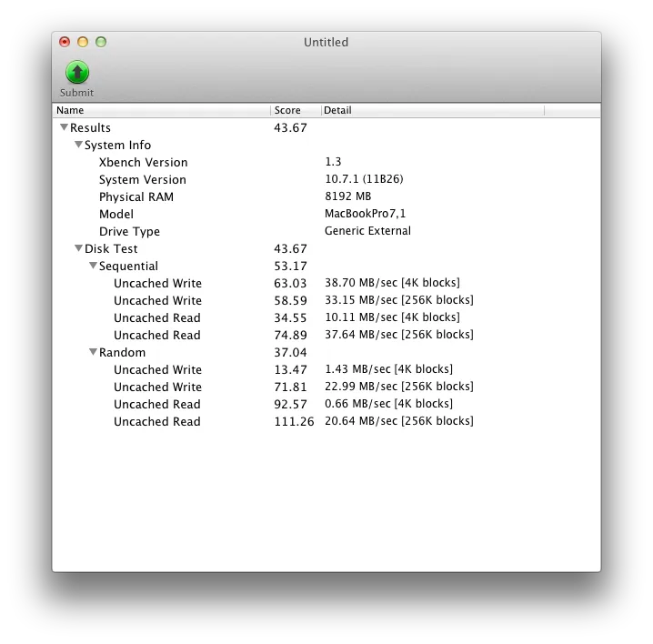This screenshot has width=653, height=644.
Task: Collapse the Disk Test section
Action: (78, 249)
